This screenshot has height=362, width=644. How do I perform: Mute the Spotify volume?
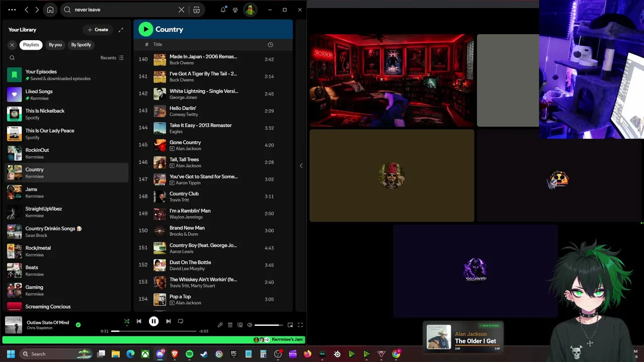[250, 325]
